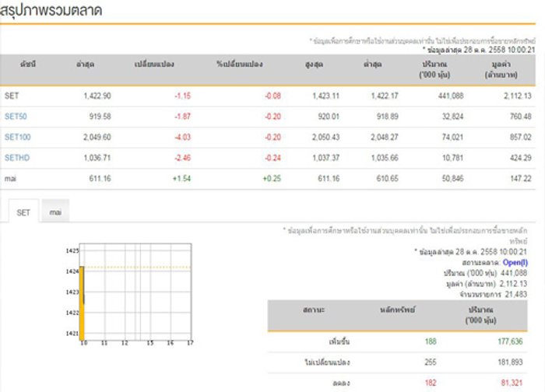Click SET50 change value -1.87
The image size is (545, 392).
[x=182, y=117]
